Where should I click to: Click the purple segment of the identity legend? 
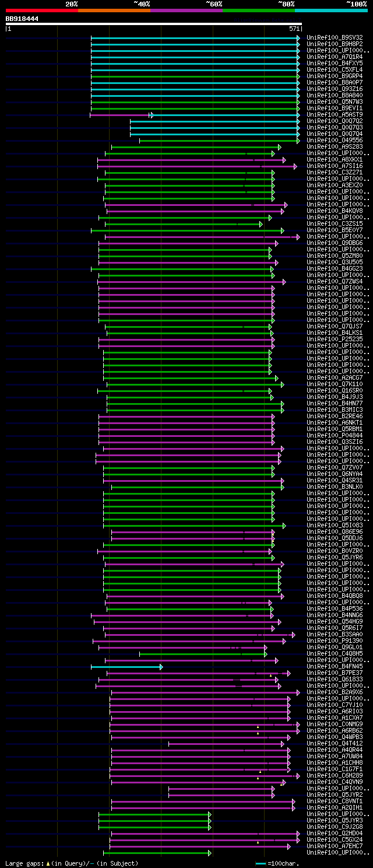pos(186,10)
